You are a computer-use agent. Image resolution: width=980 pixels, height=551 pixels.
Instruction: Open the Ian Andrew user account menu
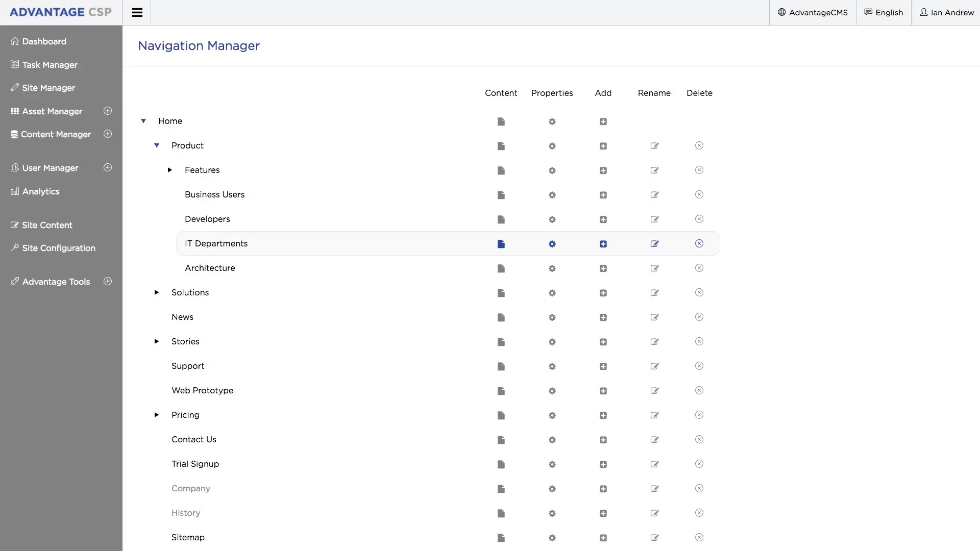coord(947,12)
